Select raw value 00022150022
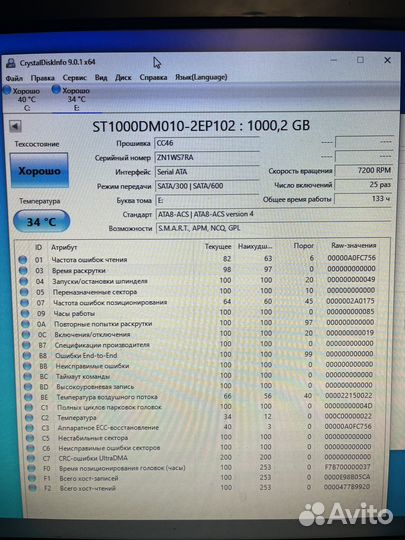This screenshot has height=540, width=405. click(x=349, y=396)
